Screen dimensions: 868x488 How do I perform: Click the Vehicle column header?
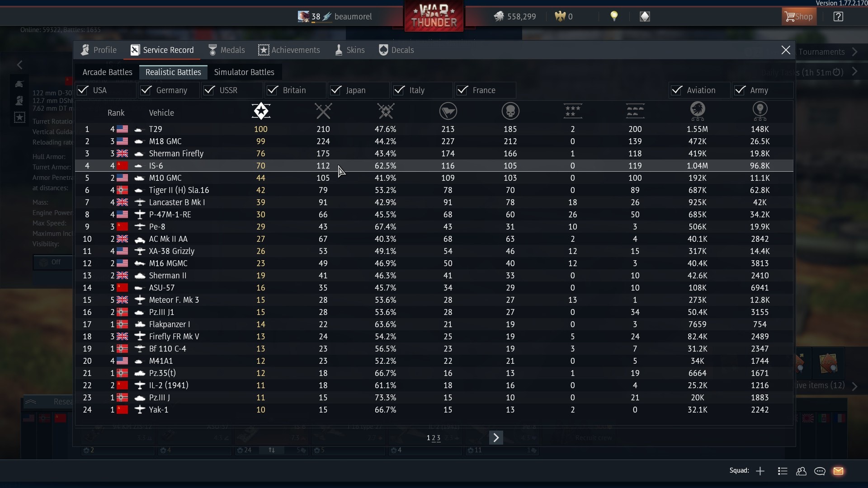click(x=161, y=113)
